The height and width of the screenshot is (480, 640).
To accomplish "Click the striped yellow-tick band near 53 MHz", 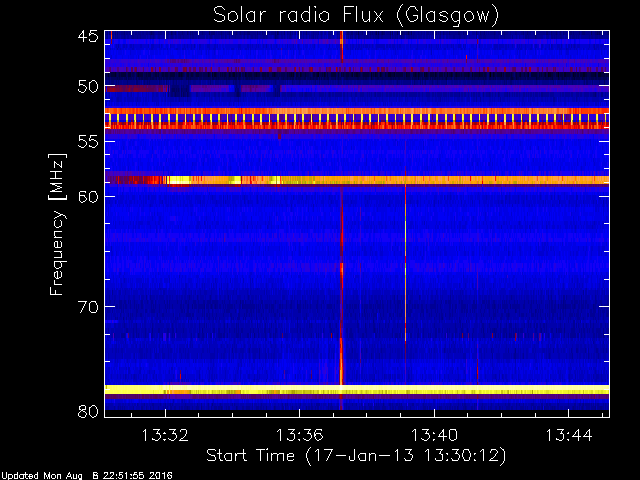I will pyautogui.click(x=357, y=118).
